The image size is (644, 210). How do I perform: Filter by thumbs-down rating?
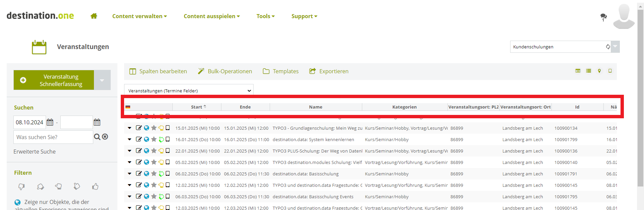pos(21,186)
